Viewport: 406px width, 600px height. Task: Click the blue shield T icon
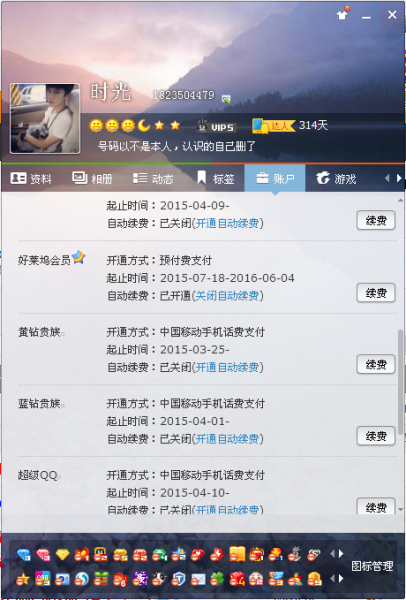[178, 579]
